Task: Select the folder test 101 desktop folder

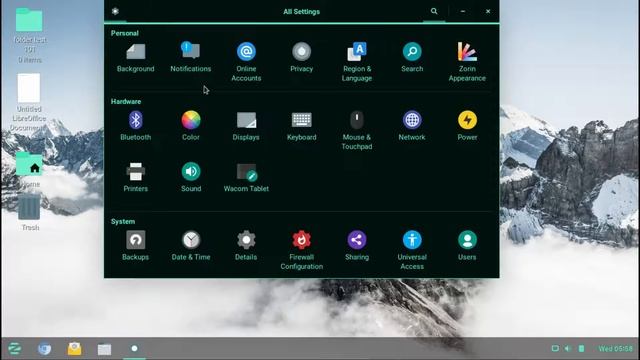Action: [29, 36]
